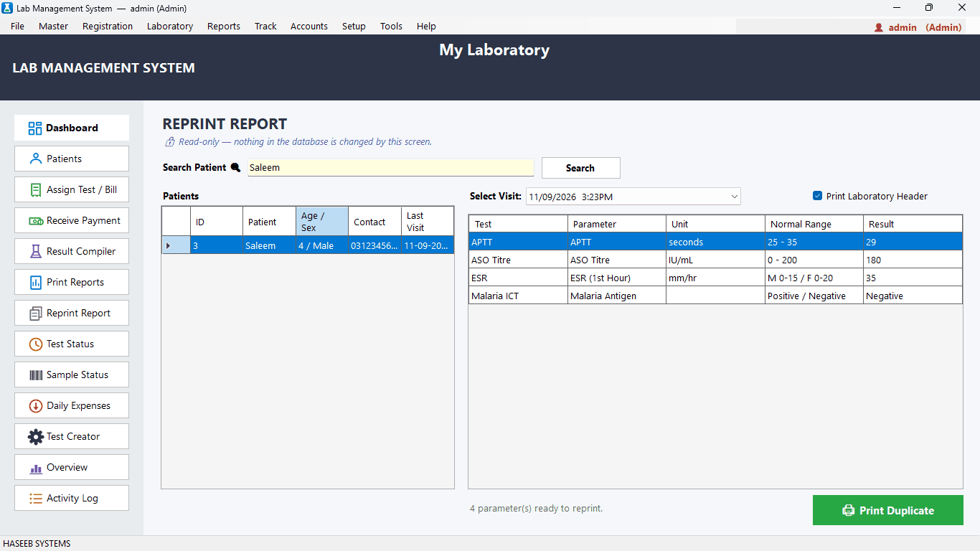The height and width of the screenshot is (551, 980).
Task: Click the Normal Range column header
Action: [x=814, y=224]
